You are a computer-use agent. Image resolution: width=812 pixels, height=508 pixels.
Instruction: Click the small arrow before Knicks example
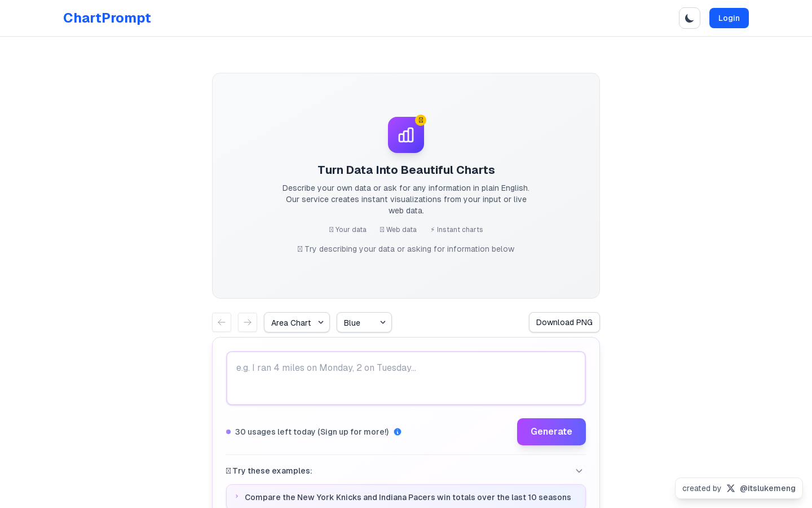pyautogui.click(x=237, y=497)
